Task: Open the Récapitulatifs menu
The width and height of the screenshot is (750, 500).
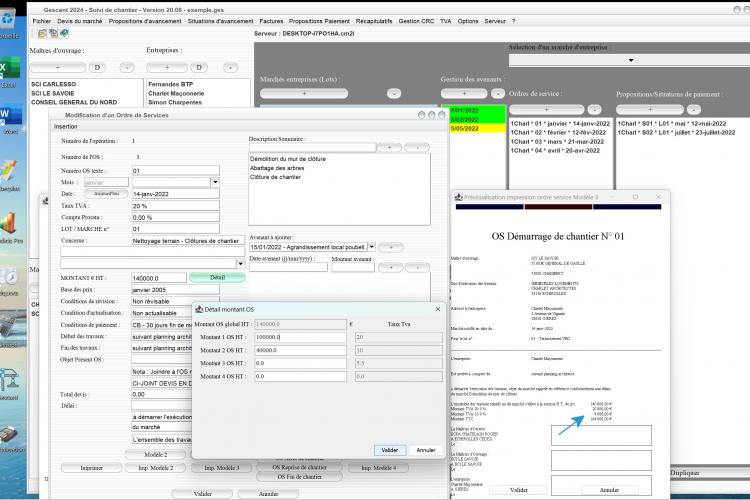Action: click(374, 21)
